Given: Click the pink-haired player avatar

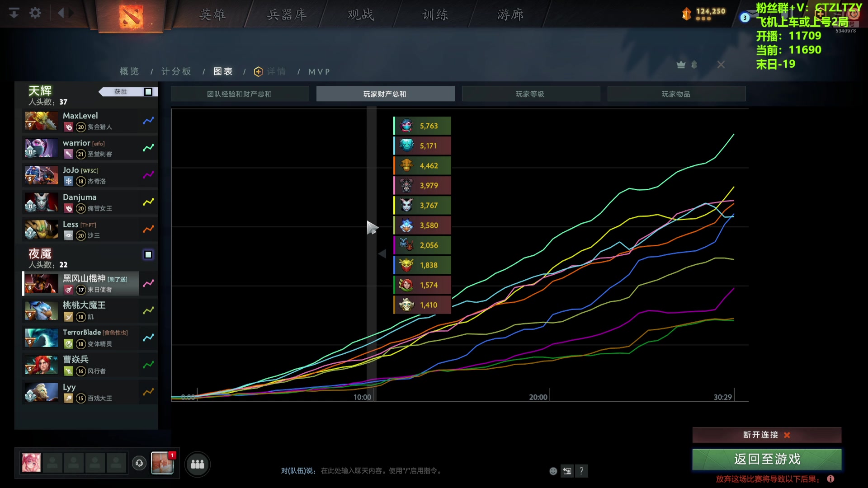Looking at the screenshot, I should pyautogui.click(x=31, y=463).
